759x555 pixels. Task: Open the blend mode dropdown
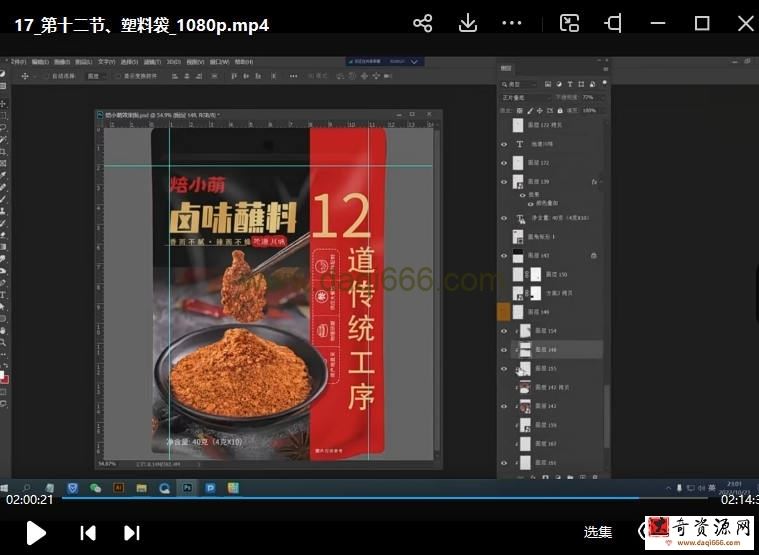click(x=526, y=97)
